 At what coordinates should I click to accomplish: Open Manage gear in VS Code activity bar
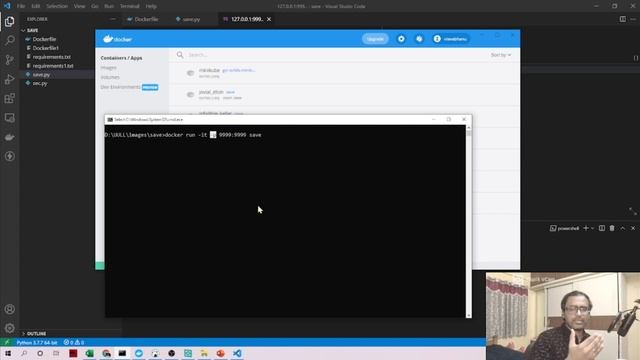(9, 328)
